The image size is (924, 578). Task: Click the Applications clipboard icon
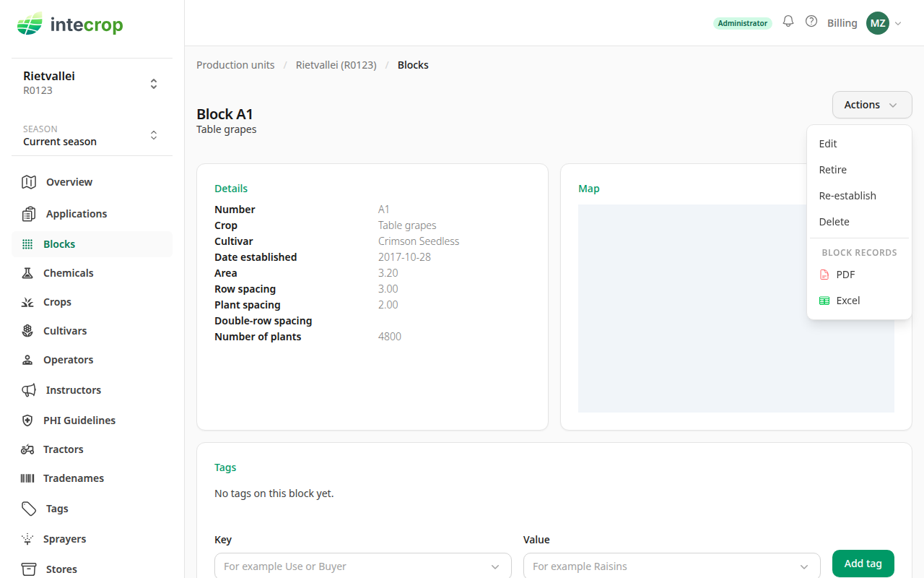(x=29, y=214)
